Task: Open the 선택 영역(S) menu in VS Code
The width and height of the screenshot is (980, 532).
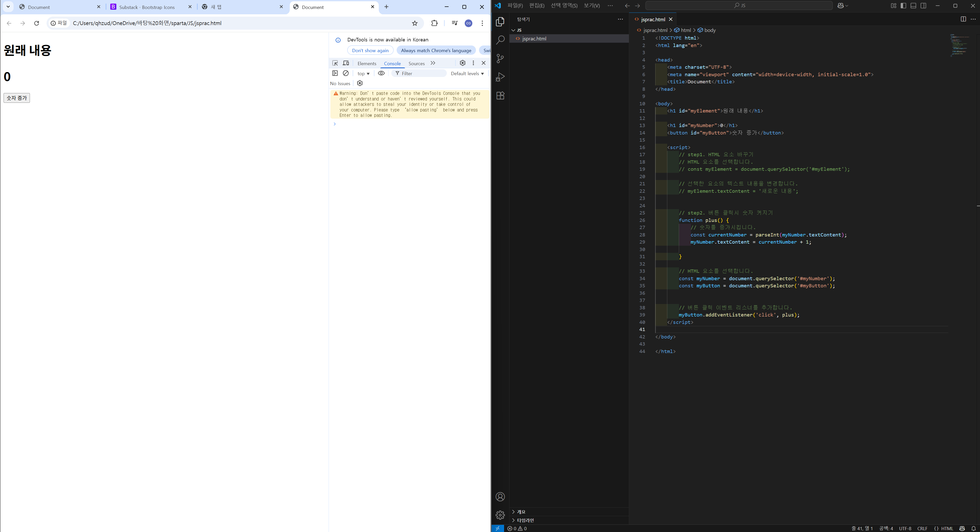Action: 564,6
